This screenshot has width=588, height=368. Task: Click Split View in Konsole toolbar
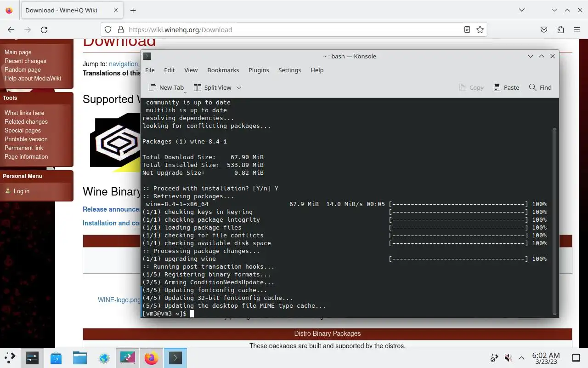(213, 87)
